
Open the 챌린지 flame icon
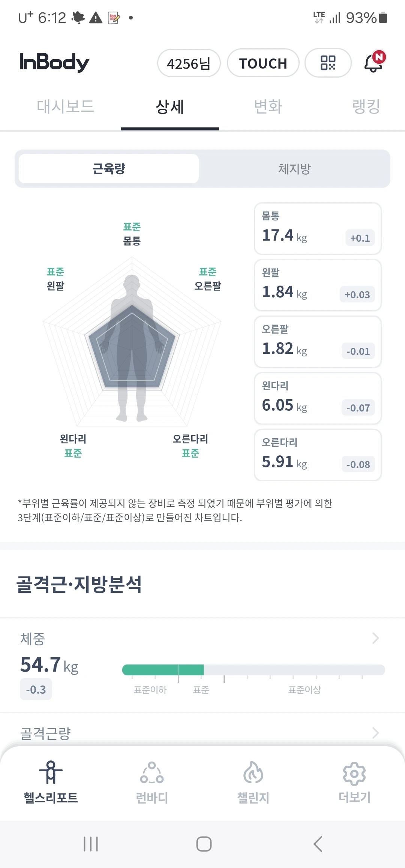(x=253, y=772)
